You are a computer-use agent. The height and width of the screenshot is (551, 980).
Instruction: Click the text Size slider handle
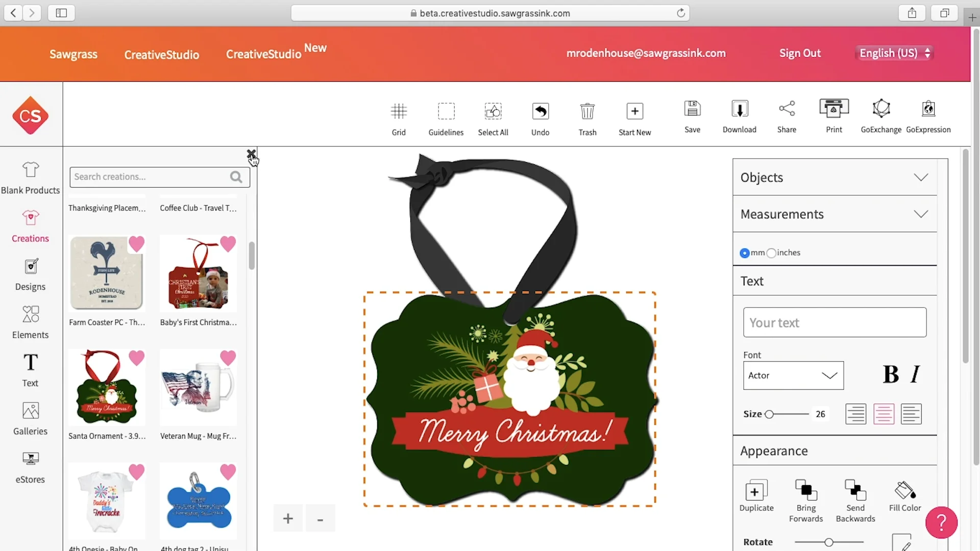pyautogui.click(x=769, y=414)
